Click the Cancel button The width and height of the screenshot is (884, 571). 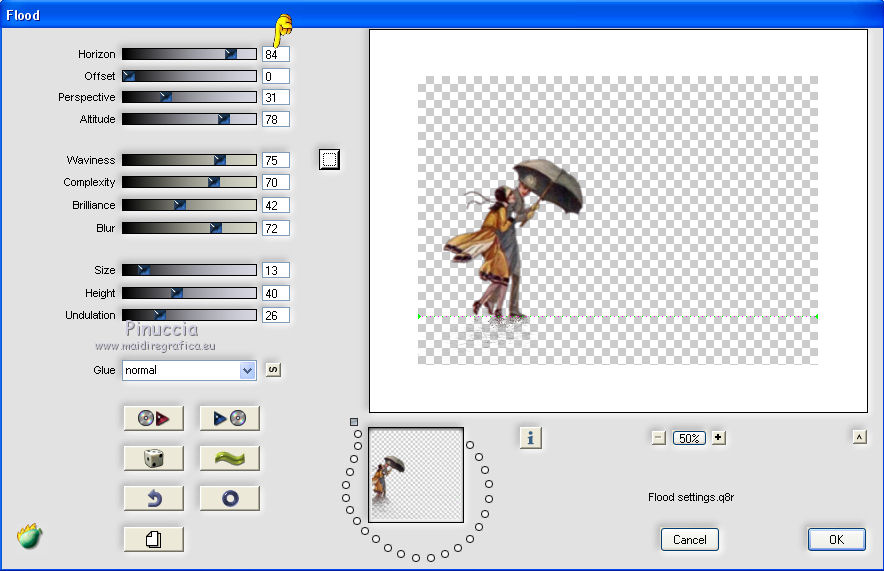[x=689, y=539]
